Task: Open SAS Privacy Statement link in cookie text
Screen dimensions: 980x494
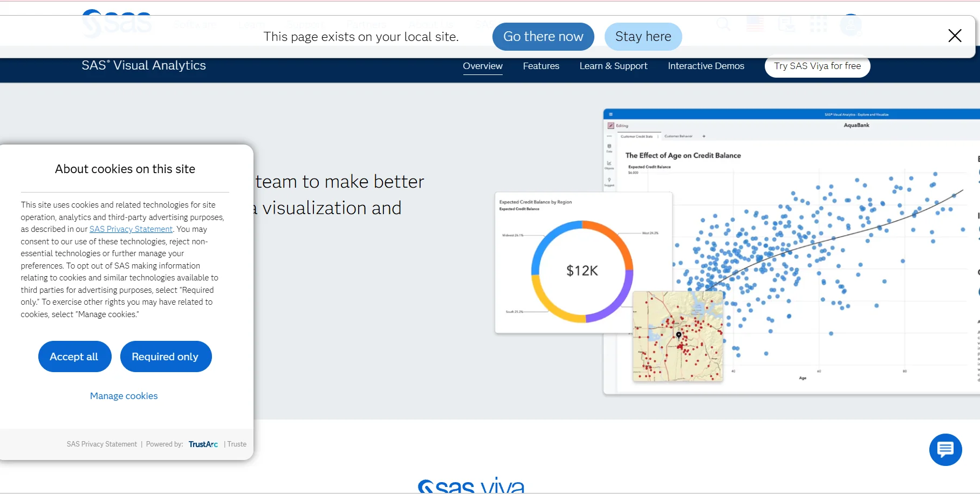Action: (131, 229)
